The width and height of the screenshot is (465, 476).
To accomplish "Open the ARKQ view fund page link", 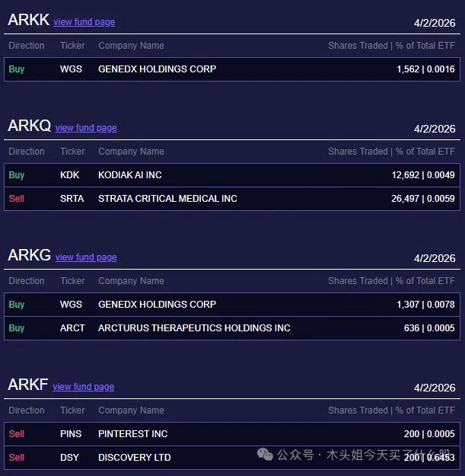I will (x=86, y=128).
